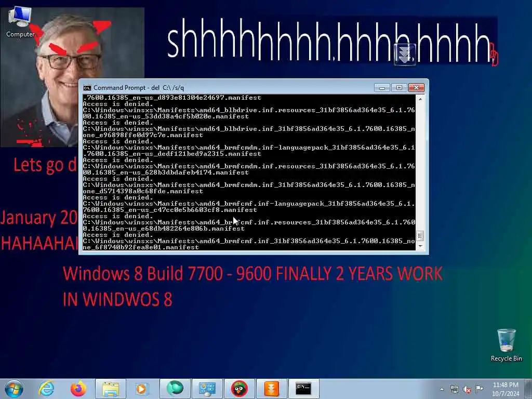Close the Command Prompt window
The height and width of the screenshot is (399, 532).
point(416,88)
